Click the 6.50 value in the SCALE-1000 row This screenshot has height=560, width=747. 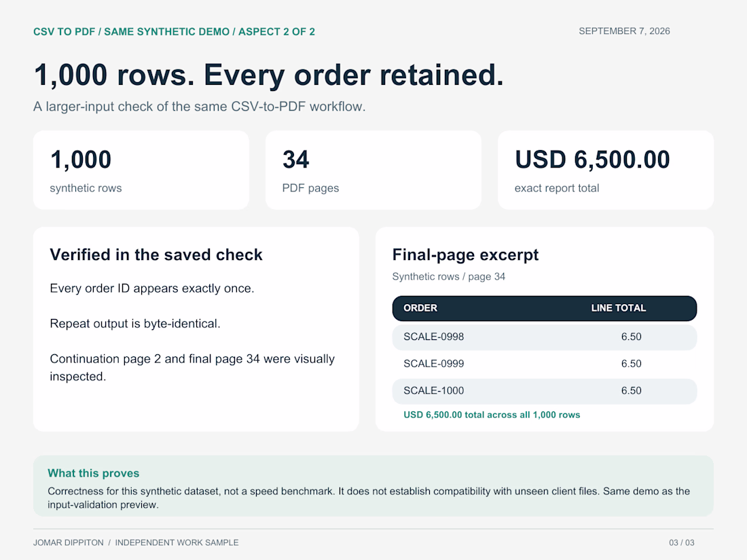click(x=632, y=391)
